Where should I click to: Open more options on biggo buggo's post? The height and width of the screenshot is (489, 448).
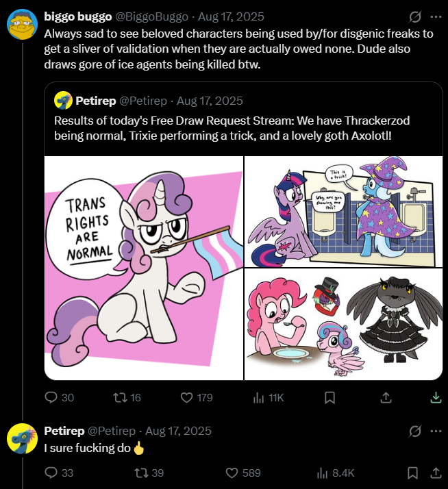tap(435, 16)
